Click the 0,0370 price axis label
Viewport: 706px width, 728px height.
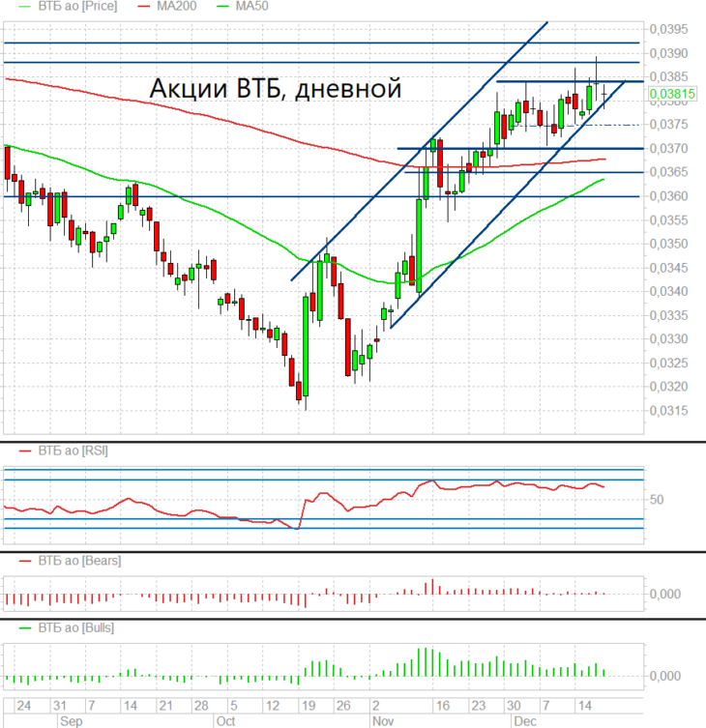tap(668, 148)
